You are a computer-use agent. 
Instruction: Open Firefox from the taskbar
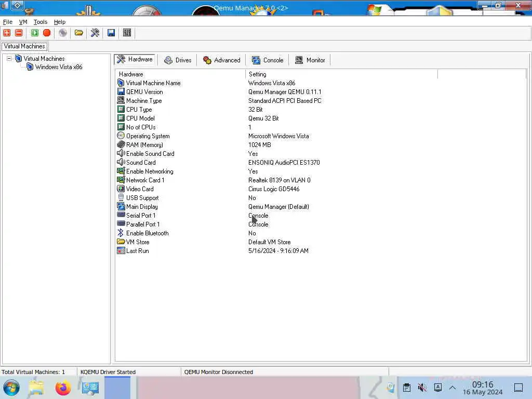tap(63, 388)
